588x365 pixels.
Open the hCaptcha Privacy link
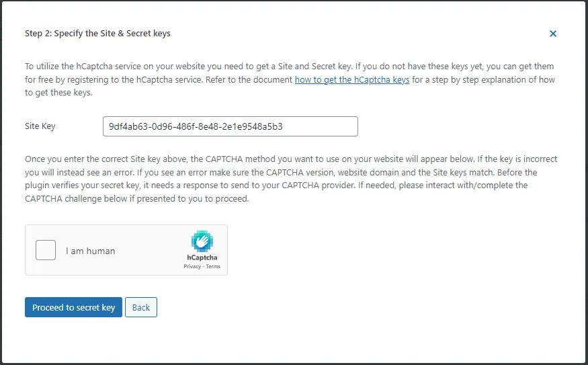click(x=192, y=266)
